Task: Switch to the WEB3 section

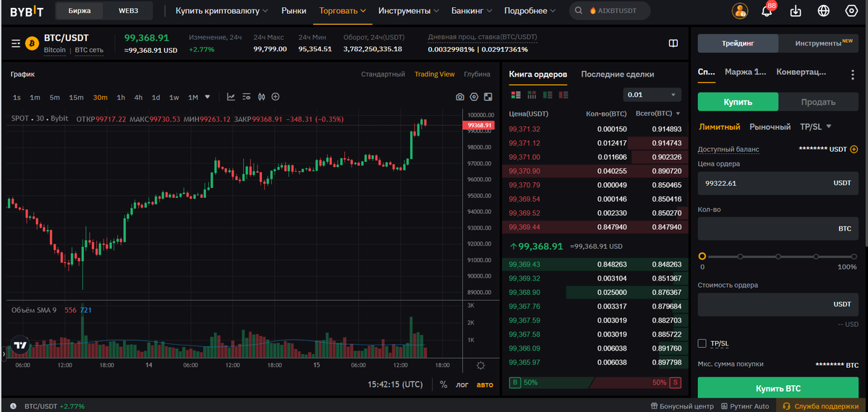Action: pos(129,11)
